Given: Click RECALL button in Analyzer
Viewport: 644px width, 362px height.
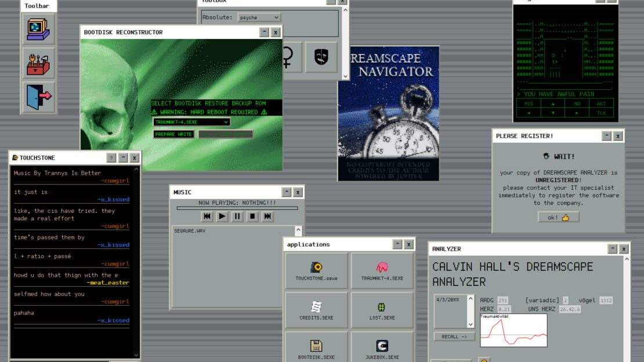Looking at the screenshot, I should pos(454,336).
